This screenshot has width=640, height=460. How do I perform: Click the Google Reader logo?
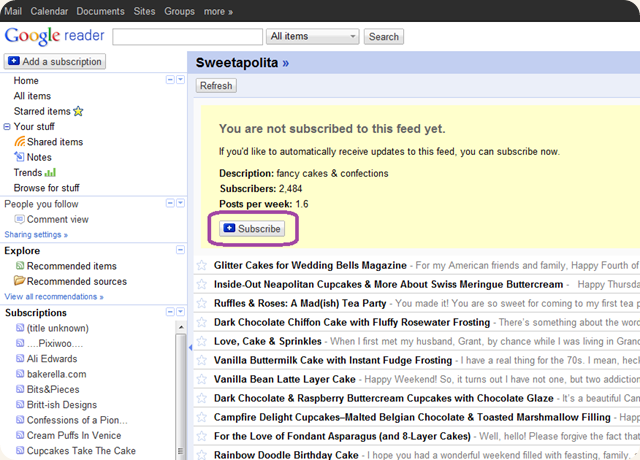[x=54, y=36]
